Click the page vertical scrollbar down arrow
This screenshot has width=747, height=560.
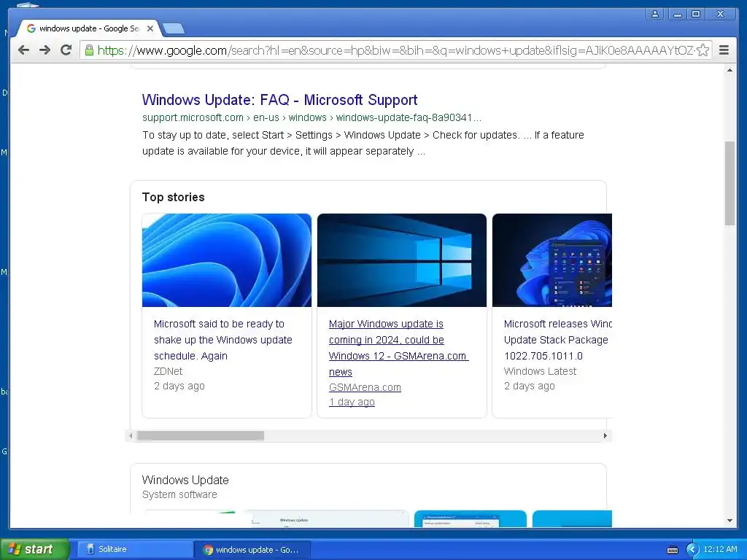[729, 521]
